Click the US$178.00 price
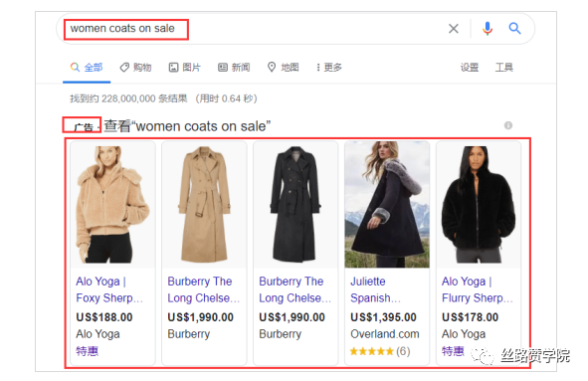Viewport: 588px width, 381px height. click(470, 317)
